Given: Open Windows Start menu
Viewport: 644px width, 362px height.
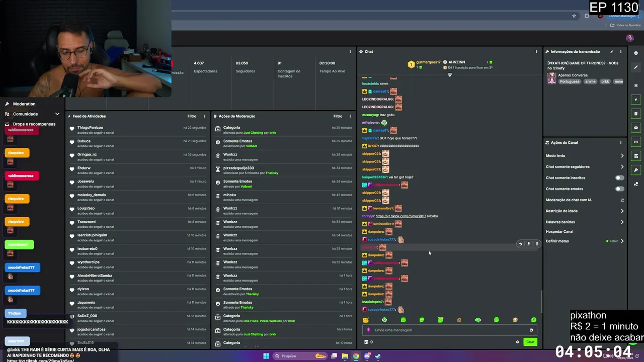Looking at the screenshot, I should pos(266,356).
